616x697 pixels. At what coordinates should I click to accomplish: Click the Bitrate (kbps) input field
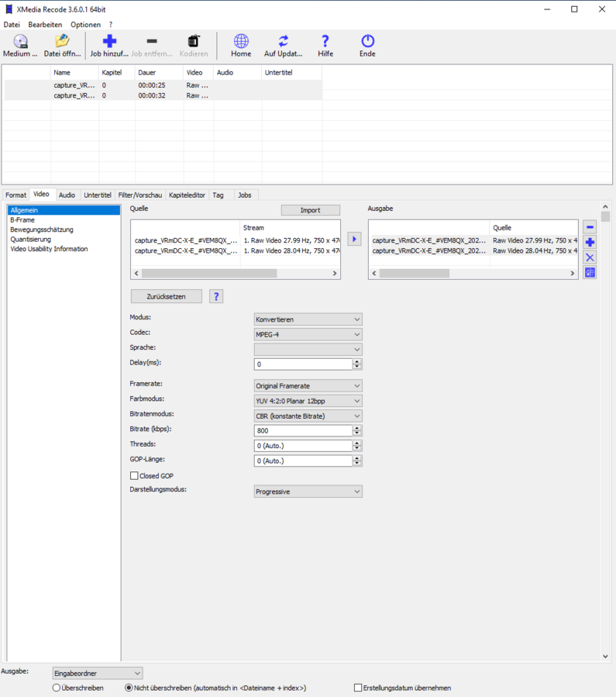302,430
